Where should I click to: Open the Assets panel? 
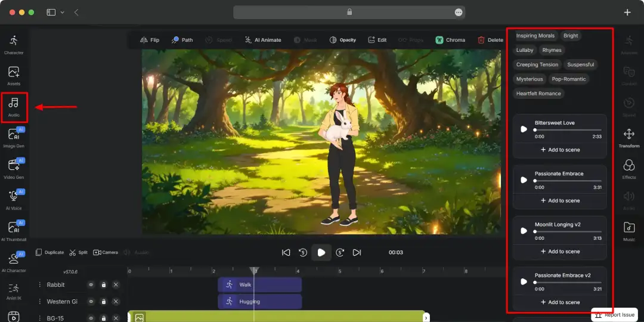coord(14,76)
